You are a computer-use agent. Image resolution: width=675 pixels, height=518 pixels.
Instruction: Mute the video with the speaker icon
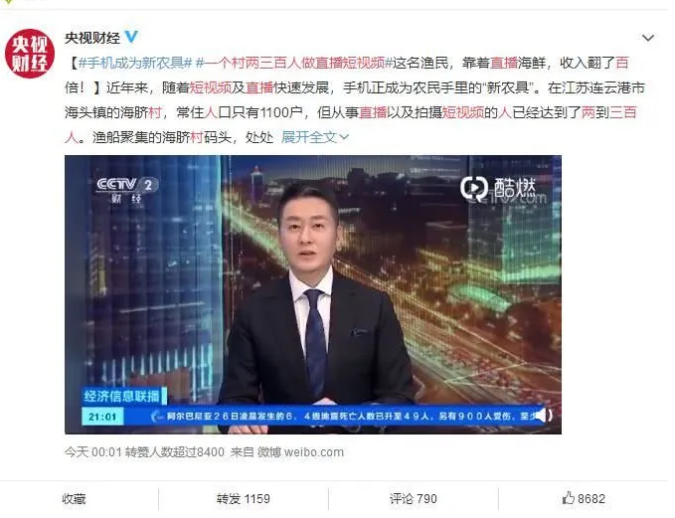coord(544,416)
